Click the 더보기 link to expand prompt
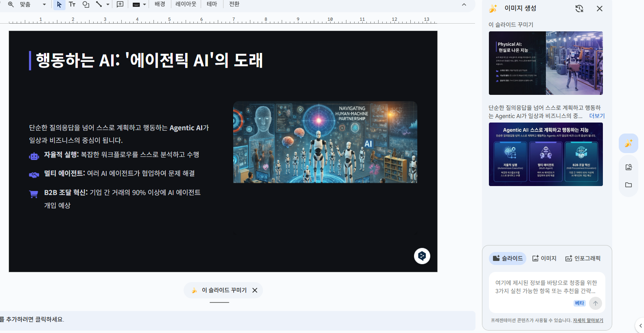 click(597, 116)
